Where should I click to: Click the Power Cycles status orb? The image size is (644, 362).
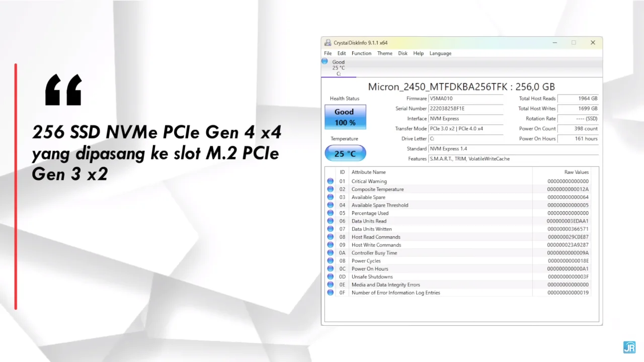pyautogui.click(x=331, y=261)
